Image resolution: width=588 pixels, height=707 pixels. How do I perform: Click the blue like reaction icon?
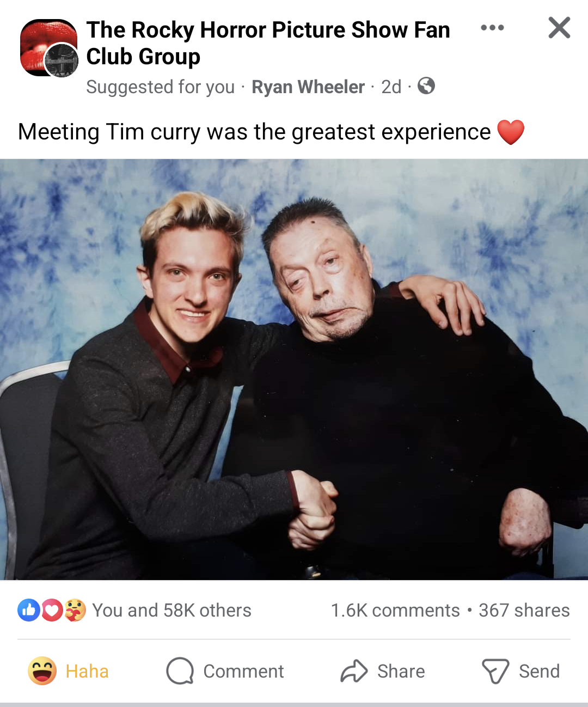pyautogui.click(x=29, y=610)
